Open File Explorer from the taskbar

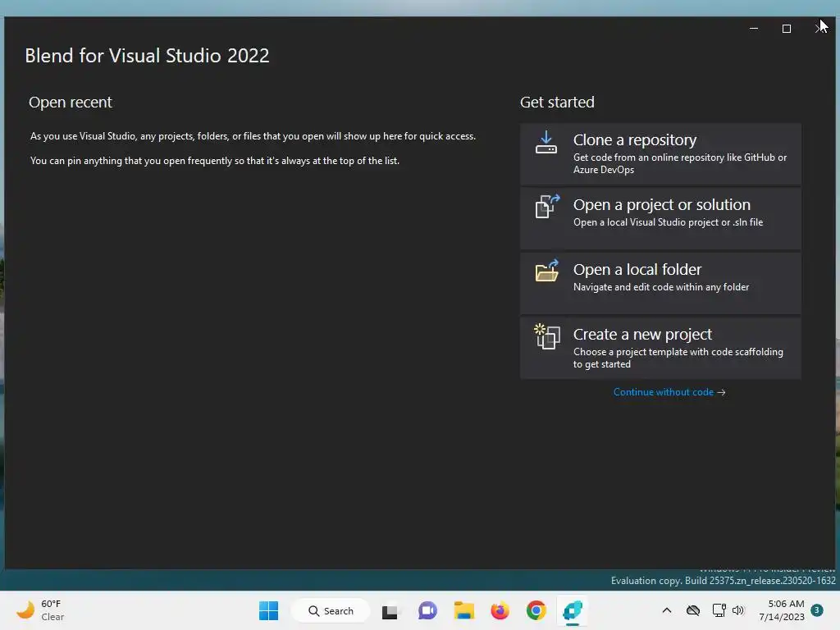coord(464,610)
